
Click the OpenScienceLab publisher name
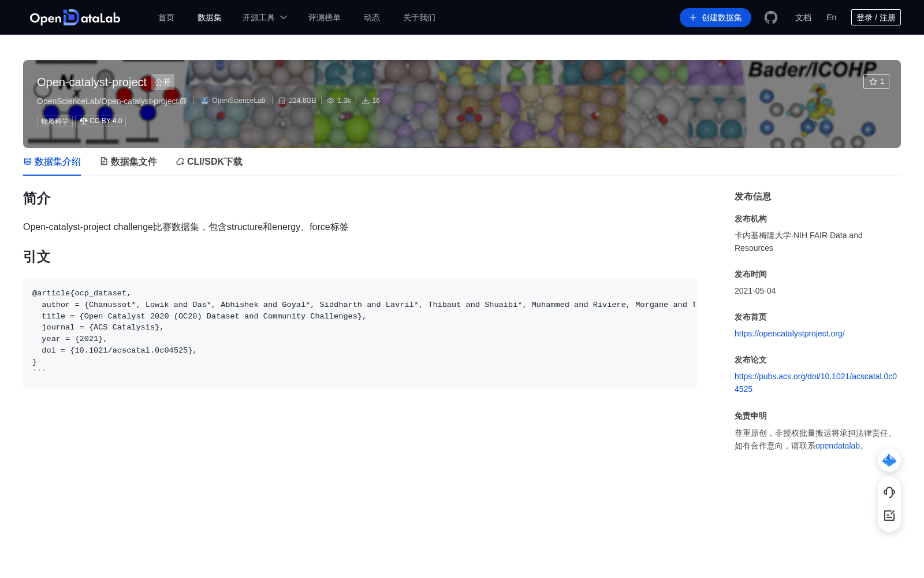tap(239, 101)
